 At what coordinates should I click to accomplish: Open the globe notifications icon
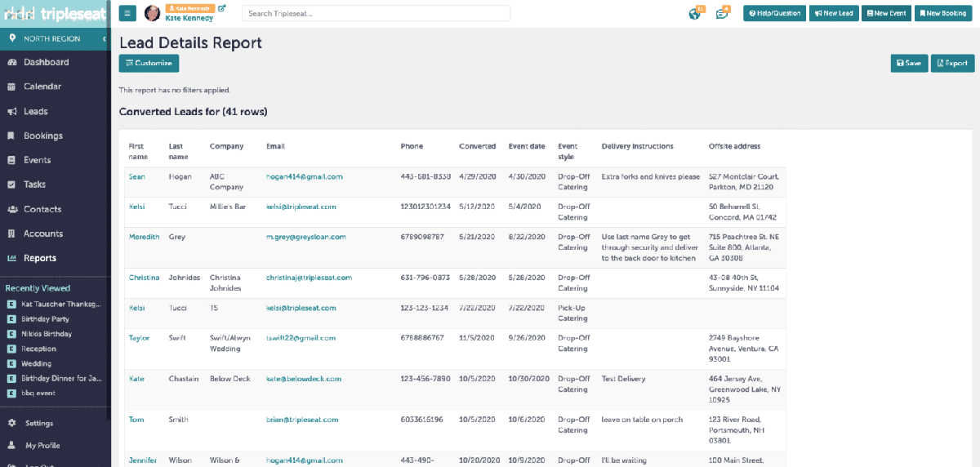point(695,14)
